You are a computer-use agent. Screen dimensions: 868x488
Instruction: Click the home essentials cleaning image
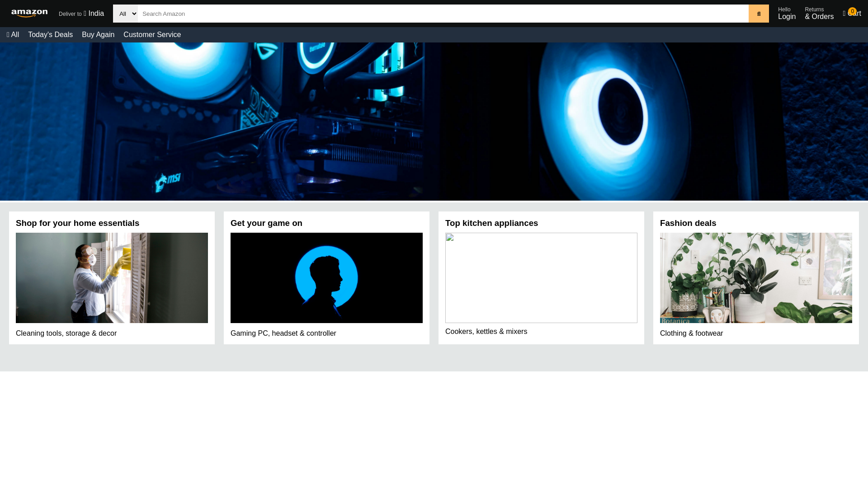(x=112, y=277)
